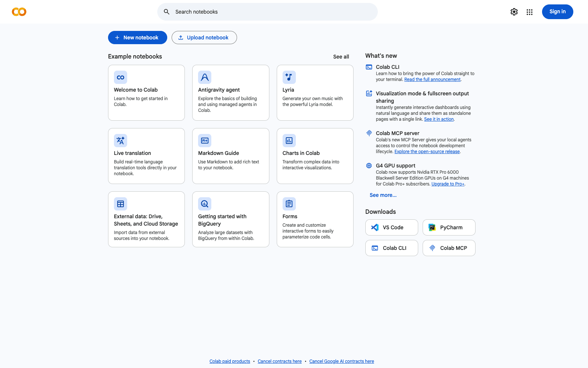The width and height of the screenshot is (588, 368).
Task: Click the Antigravity agent card icon
Action: tap(205, 77)
